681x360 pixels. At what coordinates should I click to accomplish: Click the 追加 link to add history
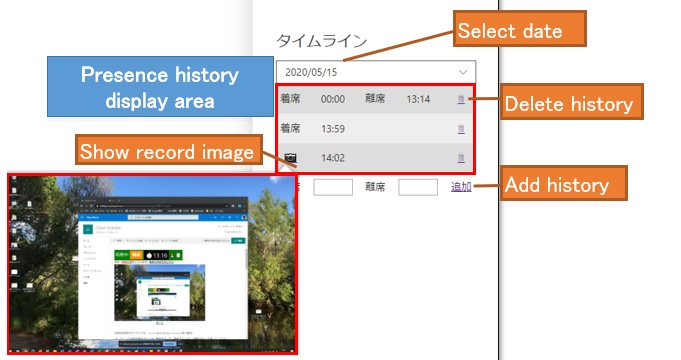461,187
